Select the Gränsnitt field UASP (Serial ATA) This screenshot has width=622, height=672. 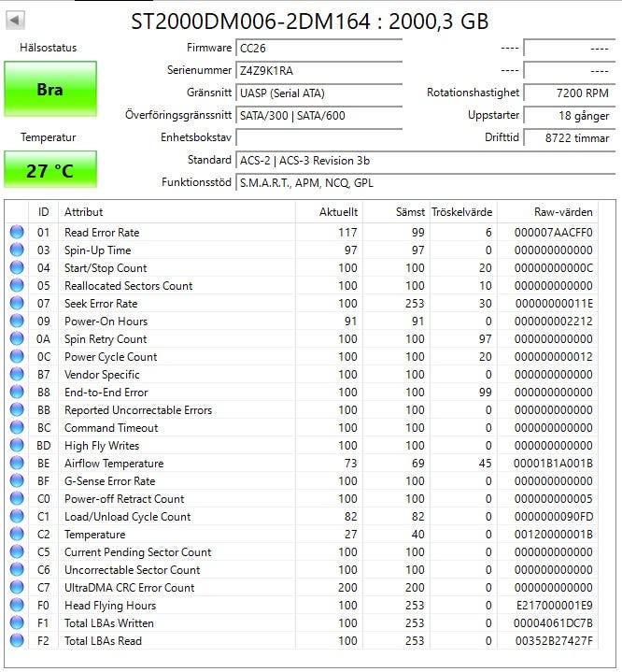coord(318,93)
